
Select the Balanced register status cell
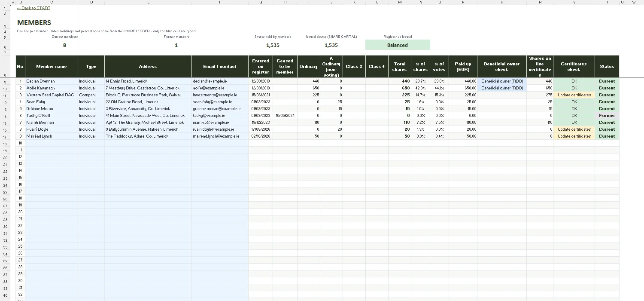coord(398,45)
